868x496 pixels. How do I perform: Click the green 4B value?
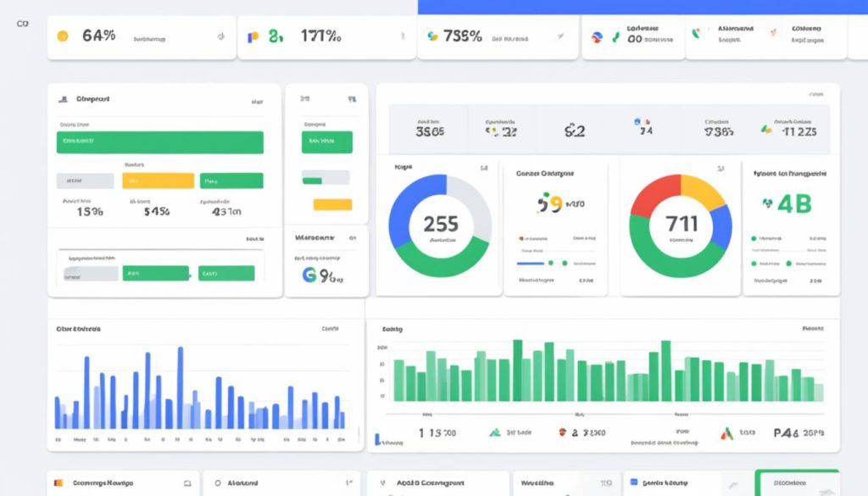click(x=794, y=204)
